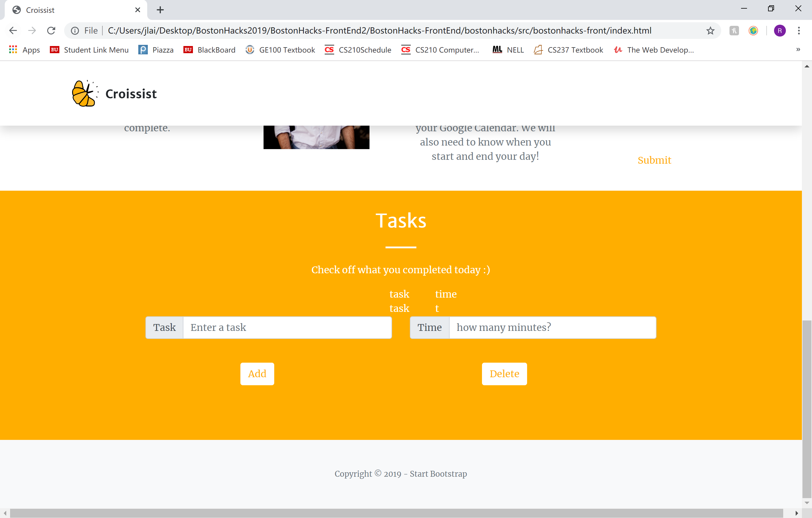Open the Apps grid shortcut
Screen dimensions: 812x518
point(13,50)
